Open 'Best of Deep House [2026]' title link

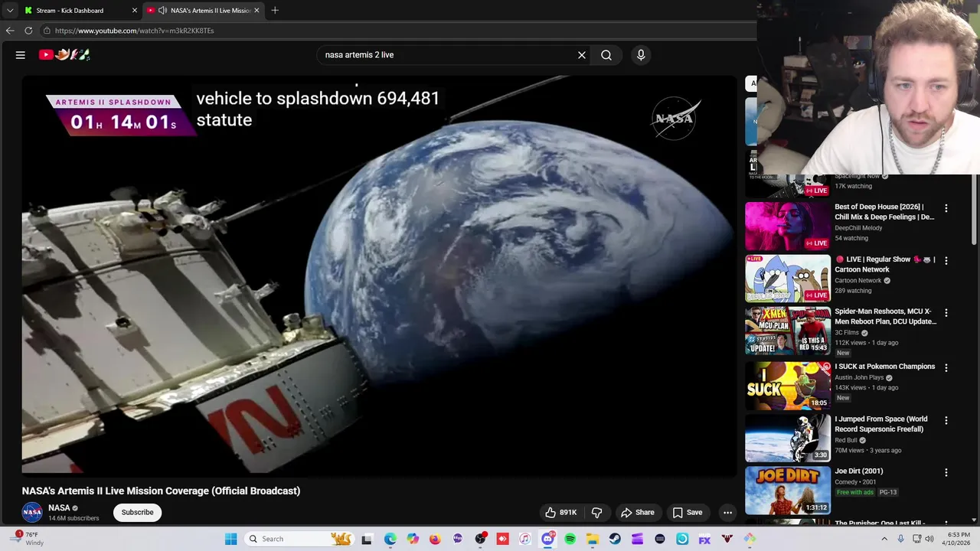pyautogui.click(x=884, y=212)
